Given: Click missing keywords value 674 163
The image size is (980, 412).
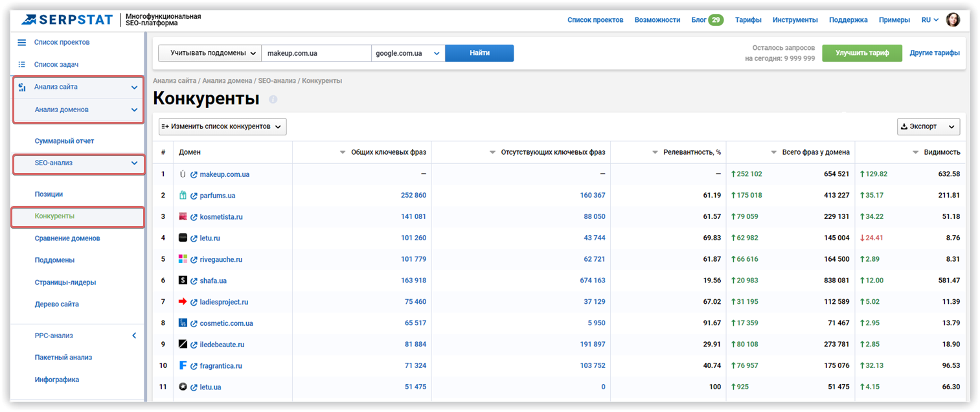Looking at the screenshot, I should coord(593,281).
